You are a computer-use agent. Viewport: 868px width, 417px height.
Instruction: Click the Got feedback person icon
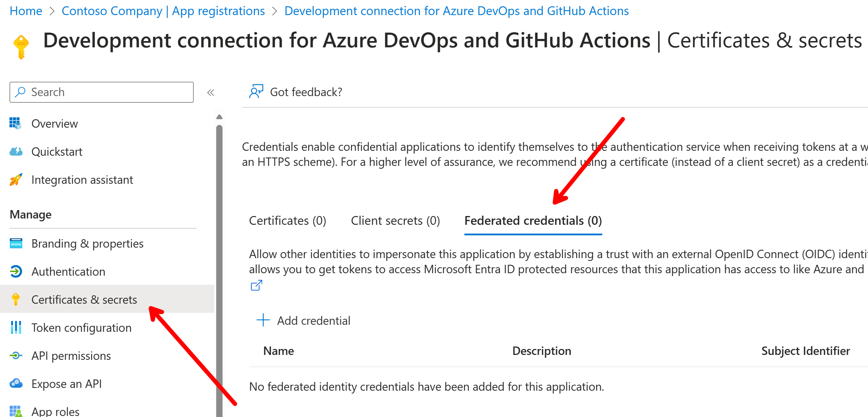pyautogui.click(x=256, y=92)
